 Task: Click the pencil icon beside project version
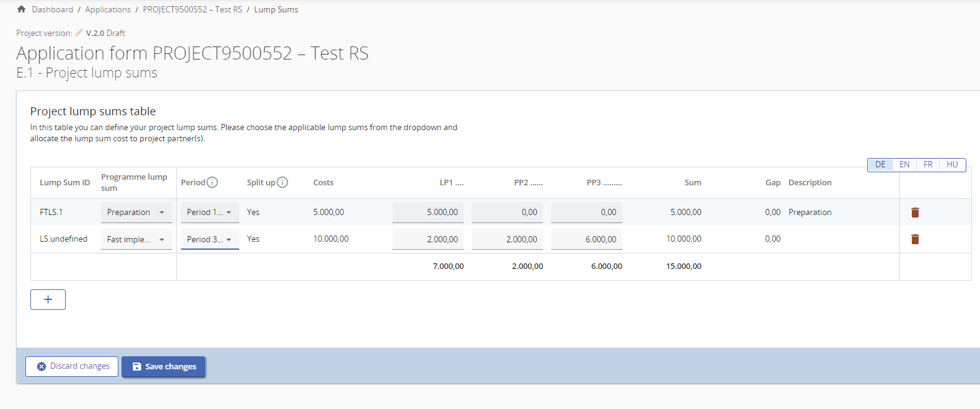click(79, 33)
